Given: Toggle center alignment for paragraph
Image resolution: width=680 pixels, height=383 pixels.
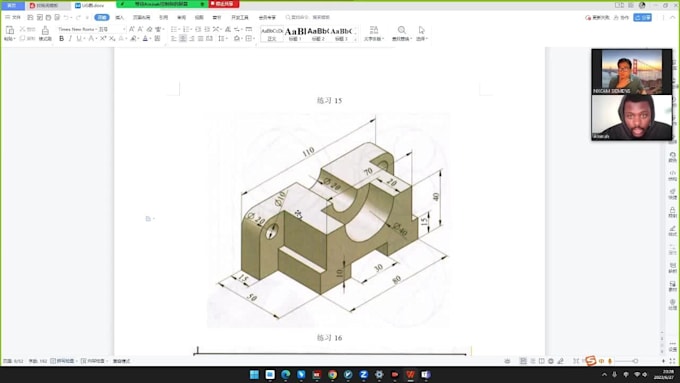Looking at the screenshot, I should pyautogui.click(x=183, y=39).
